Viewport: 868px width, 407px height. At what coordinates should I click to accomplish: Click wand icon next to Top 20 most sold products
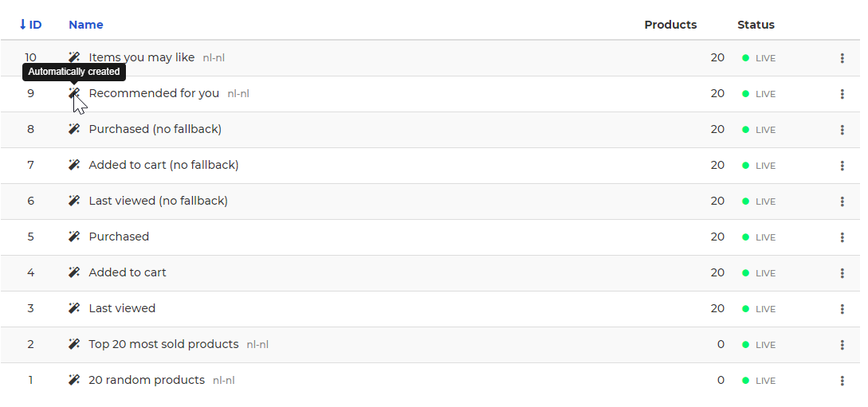(74, 344)
